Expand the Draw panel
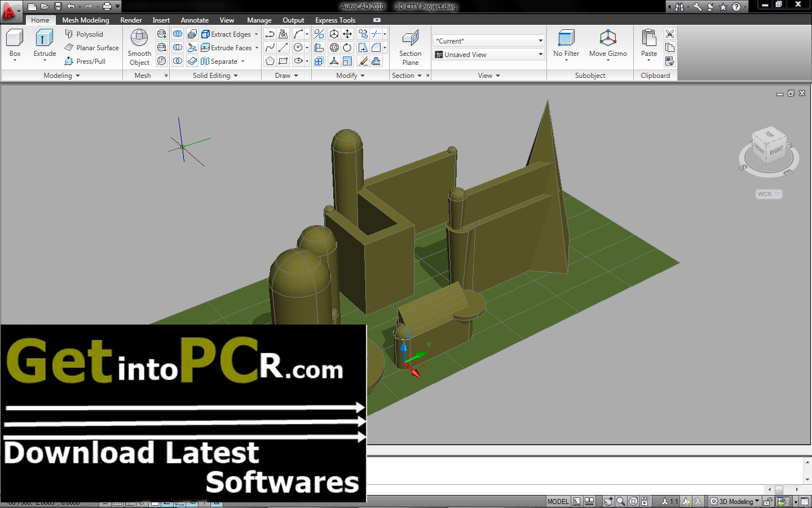812x508 pixels. pyautogui.click(x=286, y=76)
